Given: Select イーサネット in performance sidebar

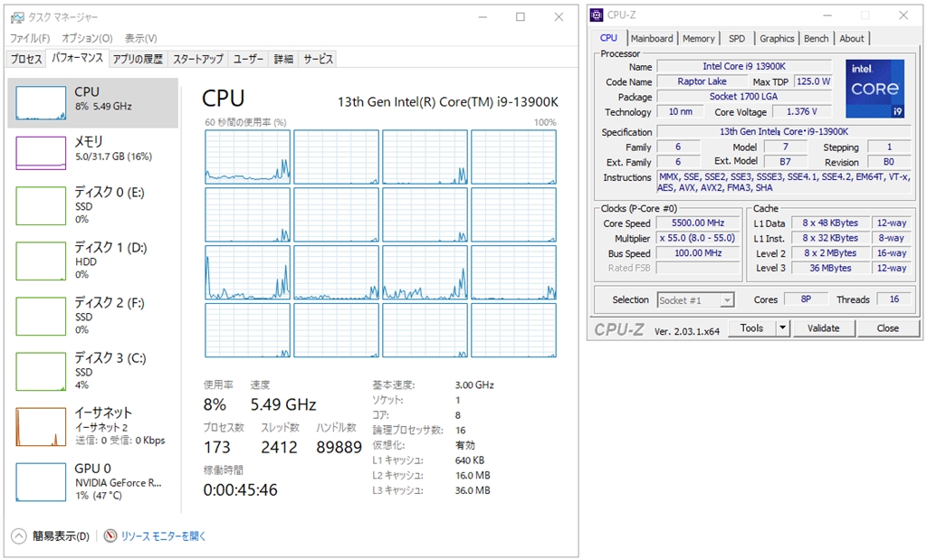Looking at the screenshot, I should (x=93, y=426).
